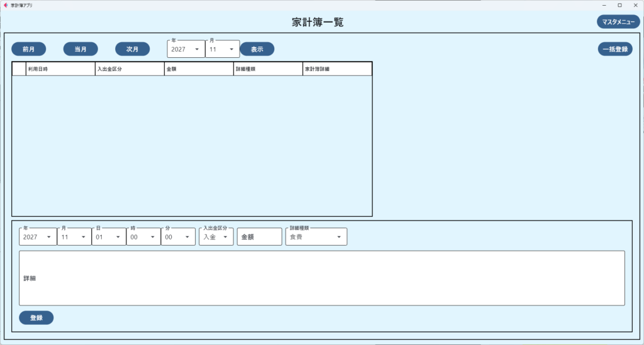644x345 pixels.
Task: Click the 当月 (current month) button
Action: [x=80, y=49]
